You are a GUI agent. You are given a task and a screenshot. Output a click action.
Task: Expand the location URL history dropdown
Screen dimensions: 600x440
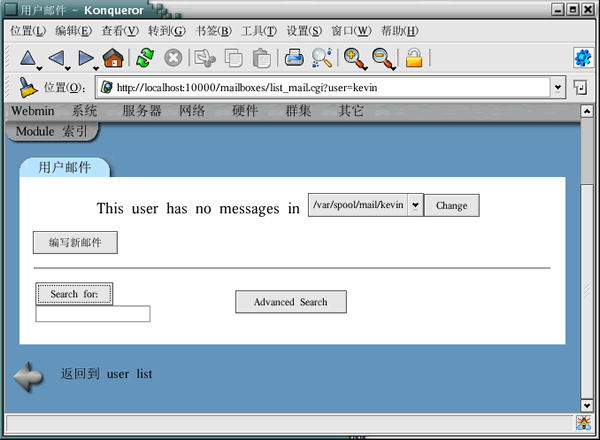pyautogui.click(x=558, y=88)
